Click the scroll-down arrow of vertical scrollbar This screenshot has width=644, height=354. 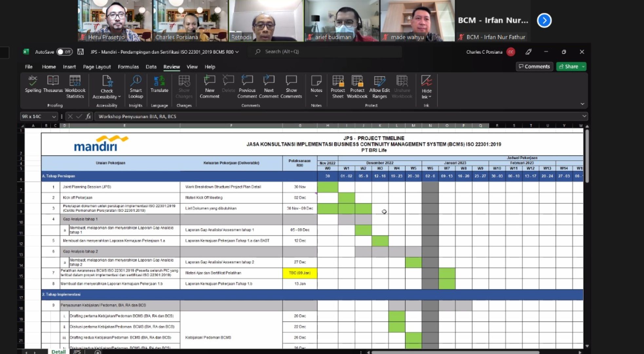[587, 346]
